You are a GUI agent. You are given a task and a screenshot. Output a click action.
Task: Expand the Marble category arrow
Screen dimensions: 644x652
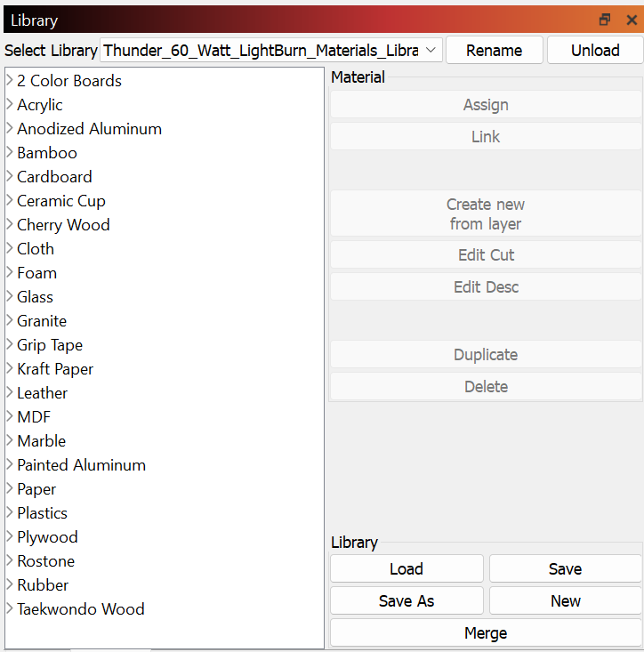point(10,440)
